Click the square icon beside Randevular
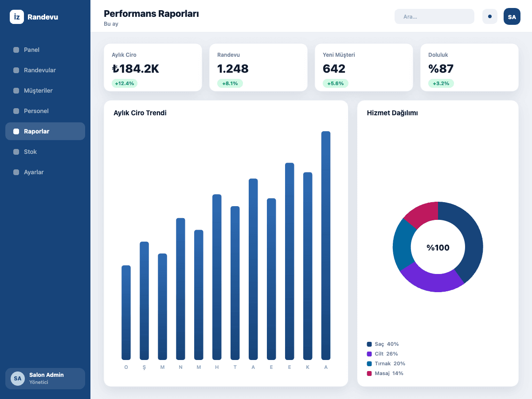 click(x=16, y=70)
